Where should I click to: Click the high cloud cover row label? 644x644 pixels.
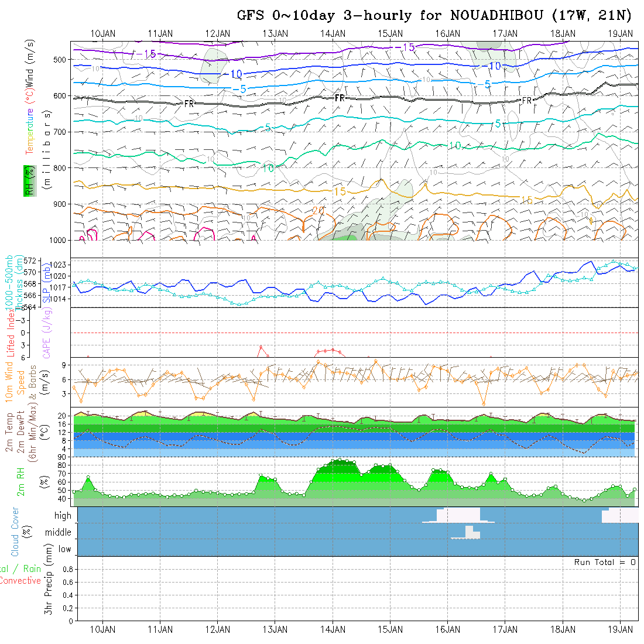point(63,516)
